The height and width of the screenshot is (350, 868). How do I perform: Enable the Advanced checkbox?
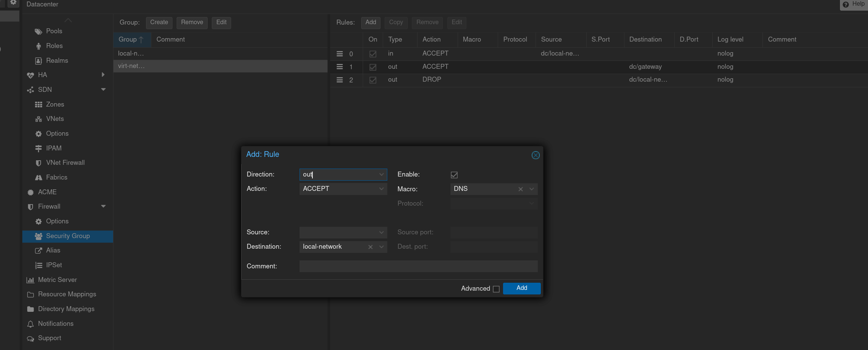(496, 289)
